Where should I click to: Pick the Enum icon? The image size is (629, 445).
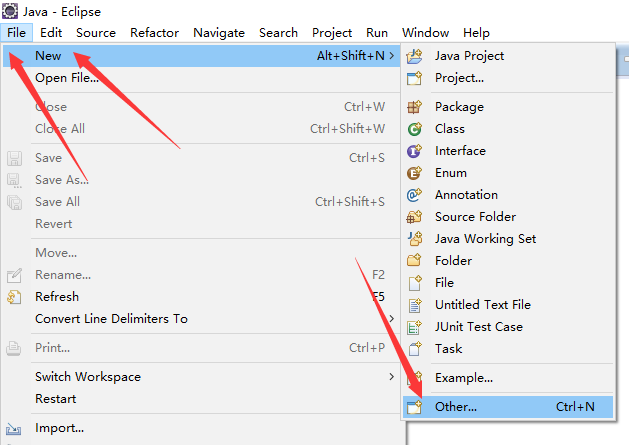(x=414, y=173)
